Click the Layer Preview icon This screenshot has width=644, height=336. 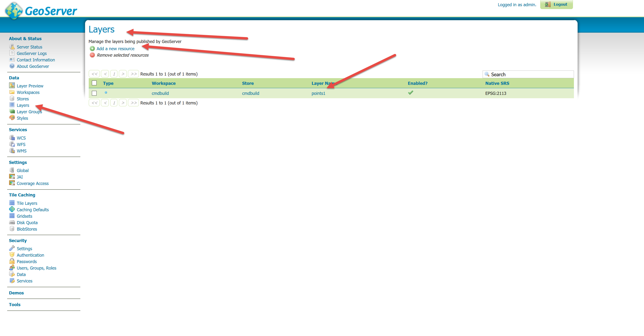coord(12,86)
